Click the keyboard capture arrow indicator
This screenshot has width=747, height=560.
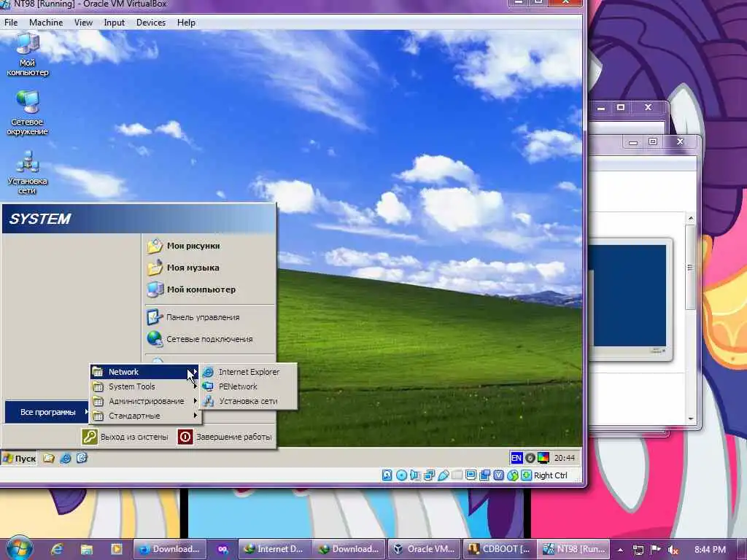coord(526,475)
